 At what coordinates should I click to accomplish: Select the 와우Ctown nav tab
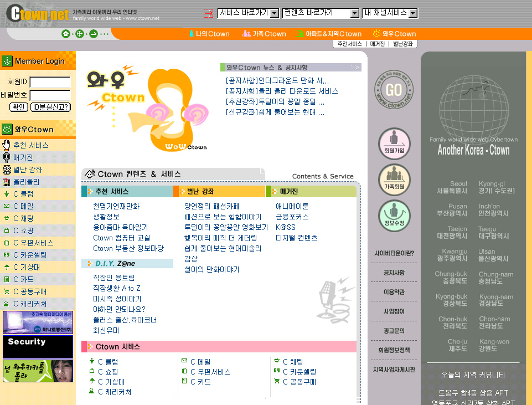tap(394, 34)
